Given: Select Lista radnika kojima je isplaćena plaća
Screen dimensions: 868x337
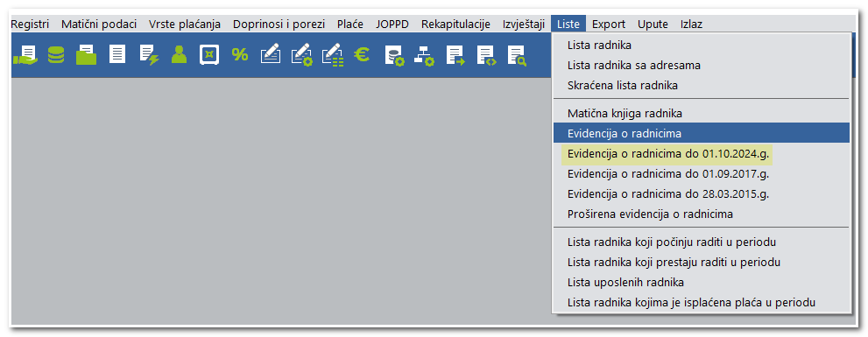Looking at the screenshot, I should [x=701, y=302].
